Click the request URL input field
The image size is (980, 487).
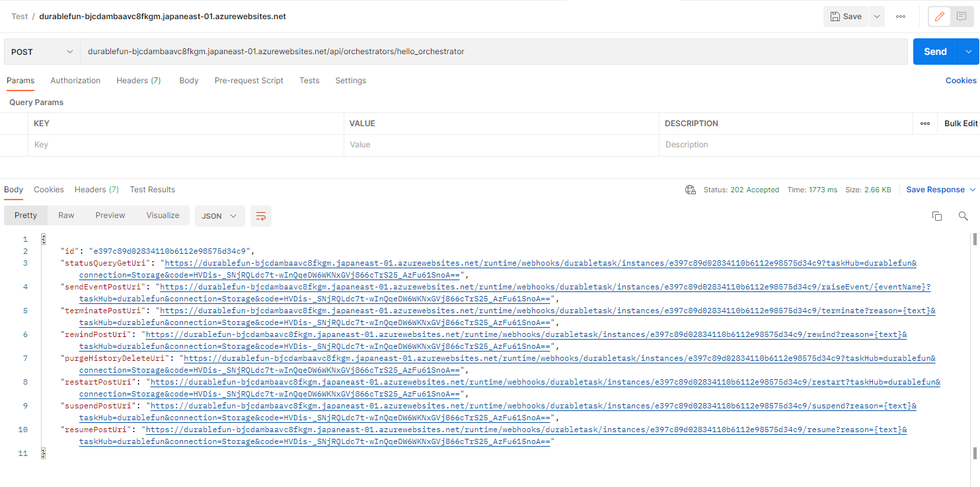494,52
